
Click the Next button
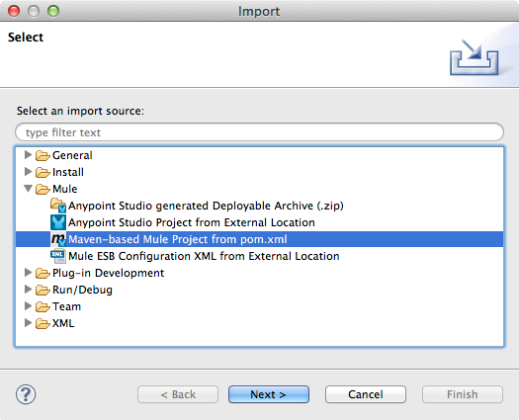point(269,394)
